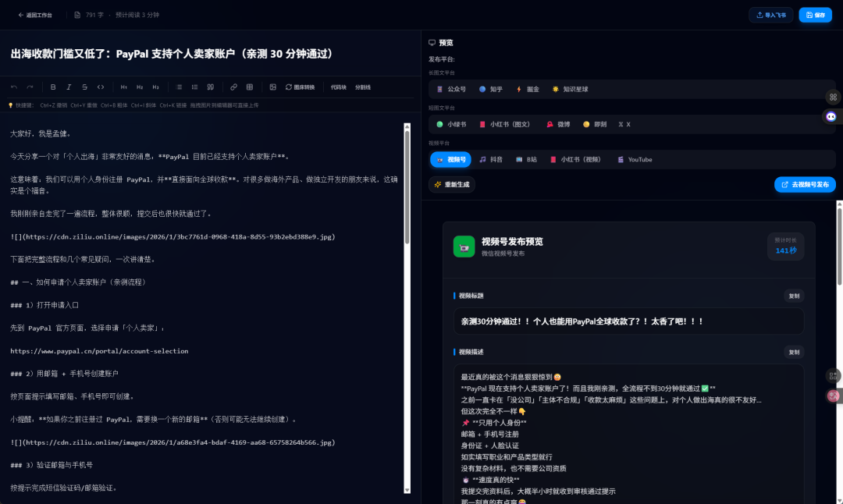Click the 图床转换 image host converter
The image size is (843, 504).
coord(300,87)
